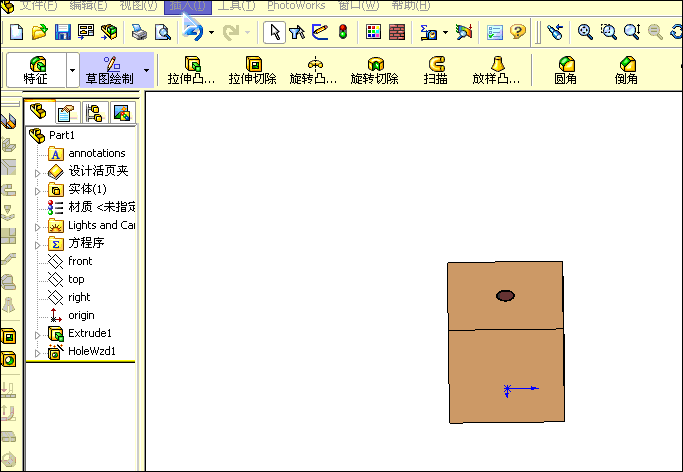683x472 pixels.
Task: Click the make drawing from part icon
Action: pos(86,32)
